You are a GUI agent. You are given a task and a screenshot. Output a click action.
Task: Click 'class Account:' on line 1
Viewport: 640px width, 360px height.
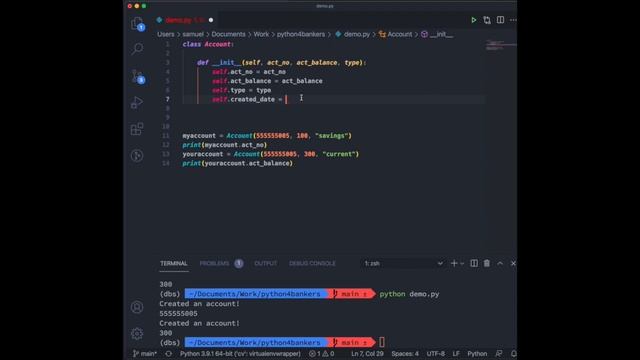tap(208, 44)
